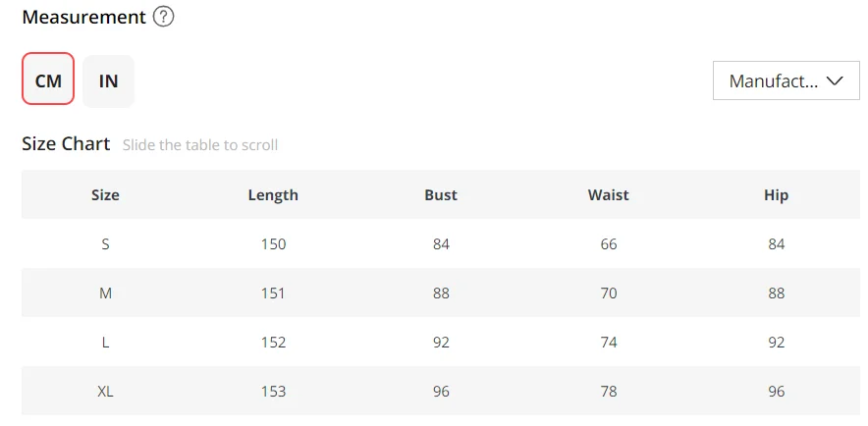Click the Measurement help question mark icon
The height and width of the screenshot is (426, 868).
click(164, 17)
